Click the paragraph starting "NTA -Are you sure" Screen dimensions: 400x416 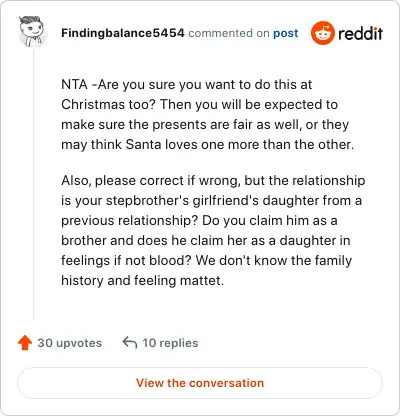[208, 114]
